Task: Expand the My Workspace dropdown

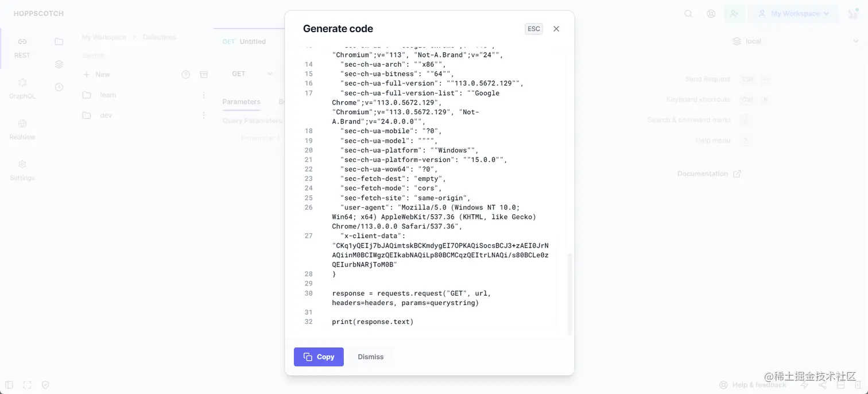Action: tap(793, 14)
